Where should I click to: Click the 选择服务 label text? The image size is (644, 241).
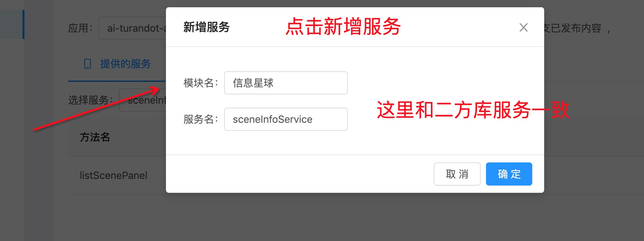click(91, 100)
